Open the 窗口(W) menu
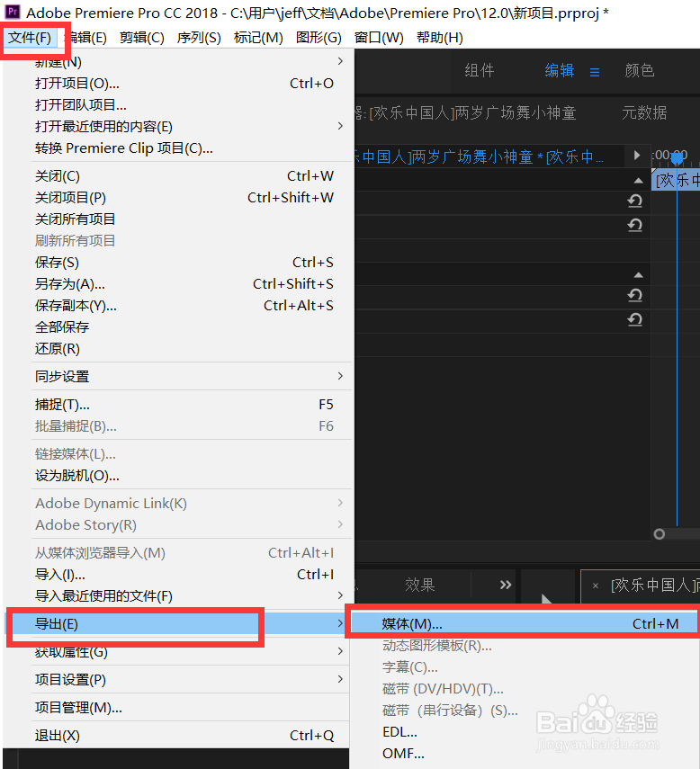 (x=379, y=38)
